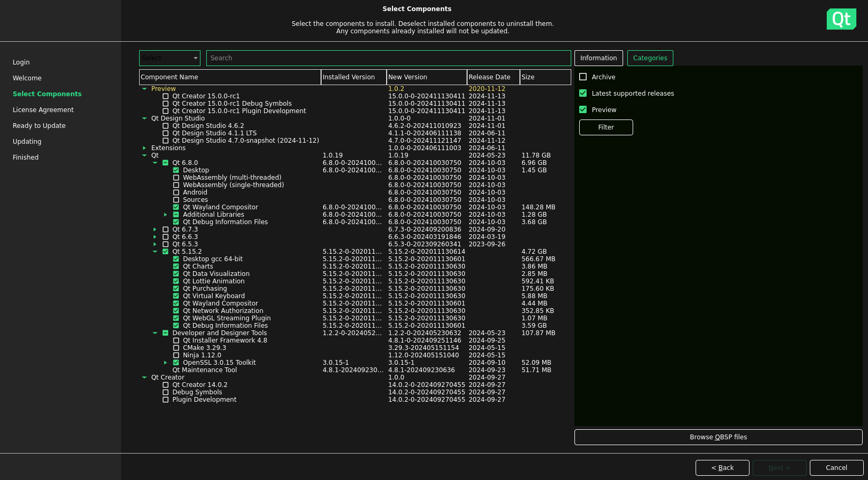The width and height of the screenshot is (868, 480).
Task: Go Back to the previous page
Action: [723, 468]
